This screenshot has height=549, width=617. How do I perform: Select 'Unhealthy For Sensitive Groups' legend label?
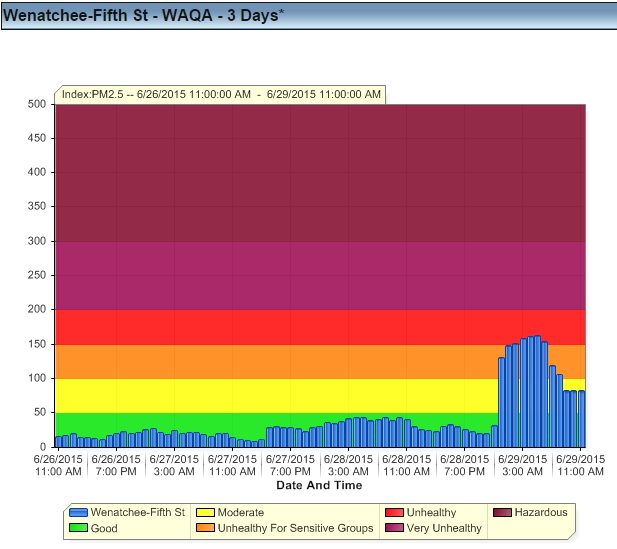pyautogui.click(x=296, y=528)
